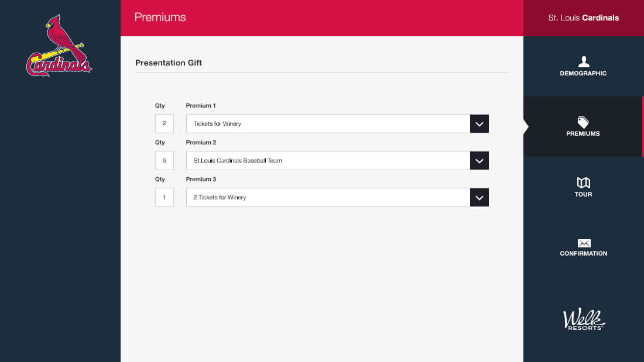
Task: Open the Tour map icon
Action: tap(583, 182)
